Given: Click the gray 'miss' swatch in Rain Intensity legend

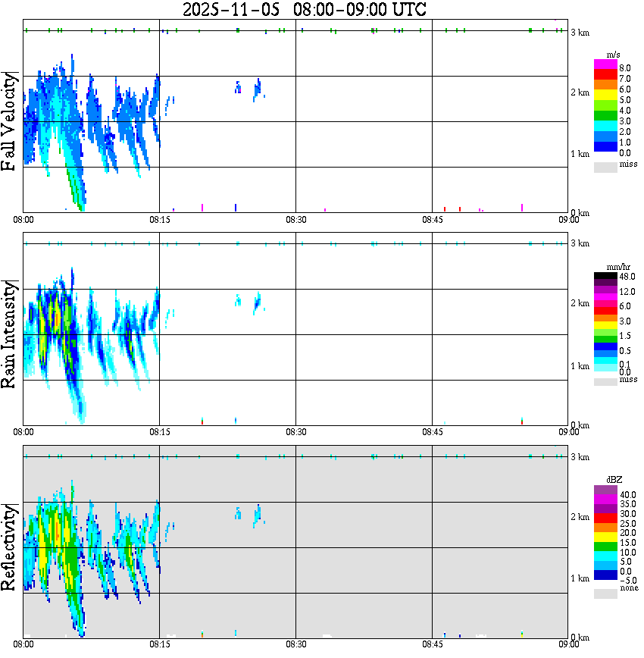Looking at the screenshot, I should 605,382.
